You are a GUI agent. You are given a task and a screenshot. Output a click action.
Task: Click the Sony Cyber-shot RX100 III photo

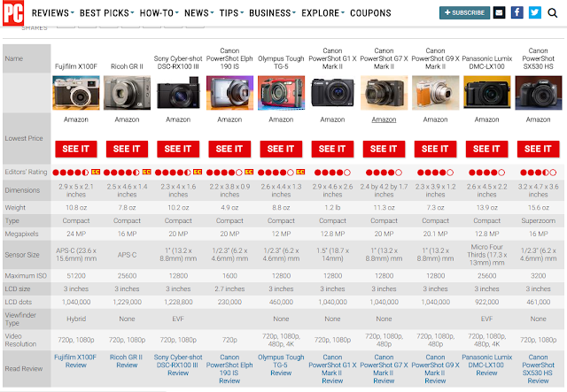click(178, 93)
